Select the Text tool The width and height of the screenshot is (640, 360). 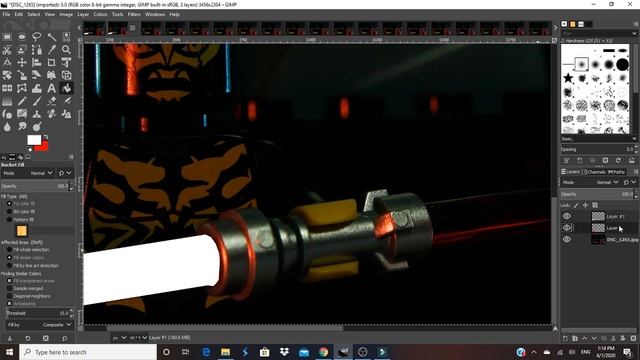click(x=51, y=88)
